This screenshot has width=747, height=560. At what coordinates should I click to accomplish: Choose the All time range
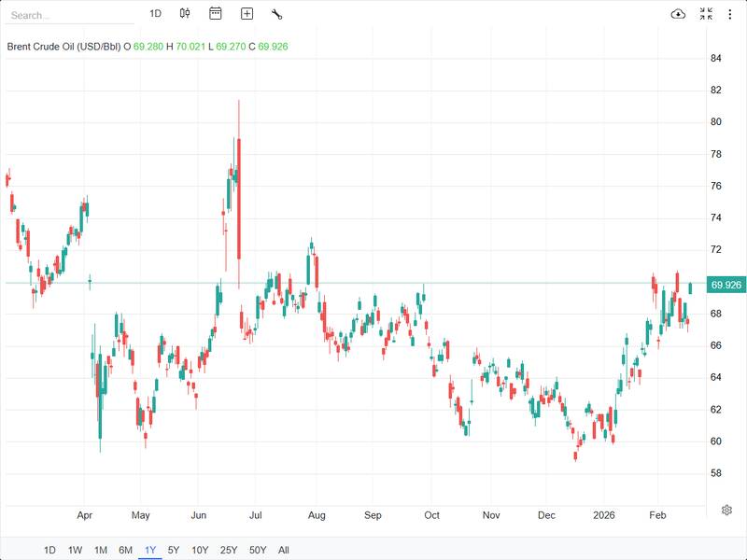(x=284, y=550)
